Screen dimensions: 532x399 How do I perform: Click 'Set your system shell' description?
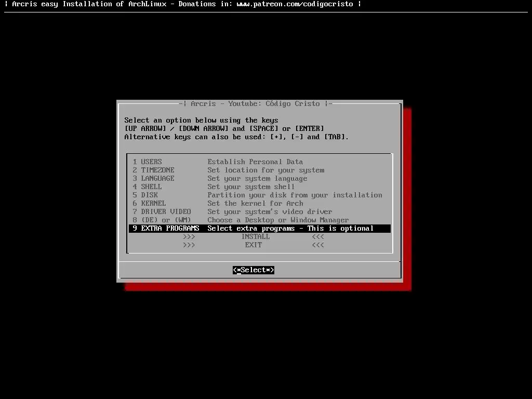click(251, 187)
